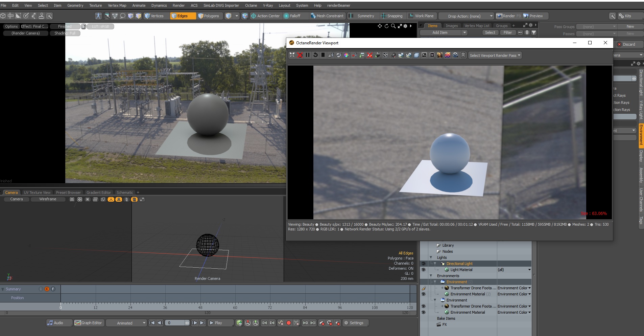Click the expand-arrows icon in Octane toolbar
The image size is (644, 336).
(x=292, y=55)
